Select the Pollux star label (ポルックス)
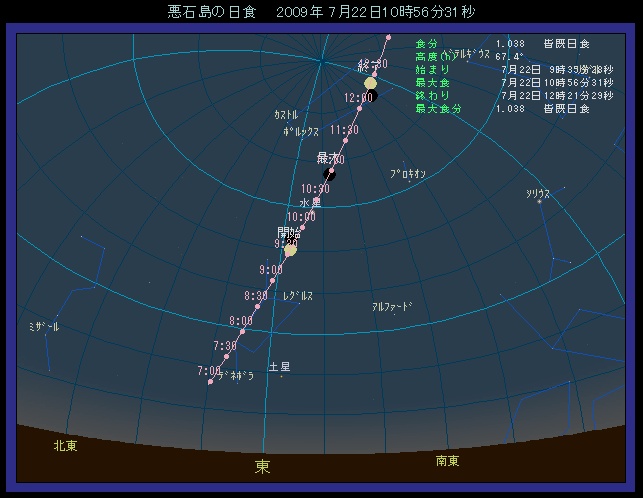This screenshot has height=498, width=643. coord(301,131)
